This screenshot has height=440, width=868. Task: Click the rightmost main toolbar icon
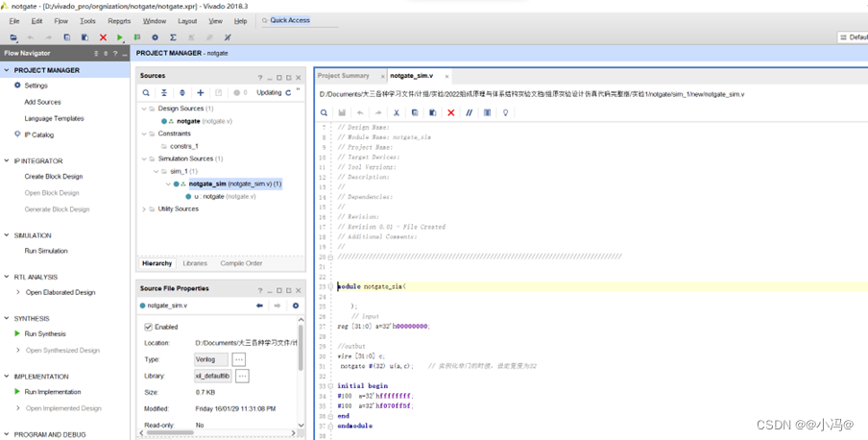tap(228, 37)
